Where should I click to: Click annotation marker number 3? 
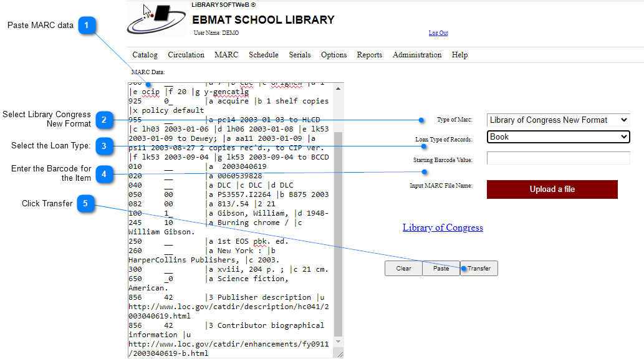pyautogui.click(x=105, y=146)
